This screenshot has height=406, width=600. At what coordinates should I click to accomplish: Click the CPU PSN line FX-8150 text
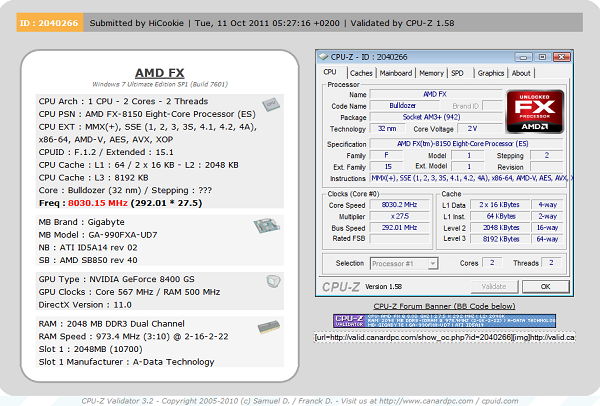click(x=147, y=114)
